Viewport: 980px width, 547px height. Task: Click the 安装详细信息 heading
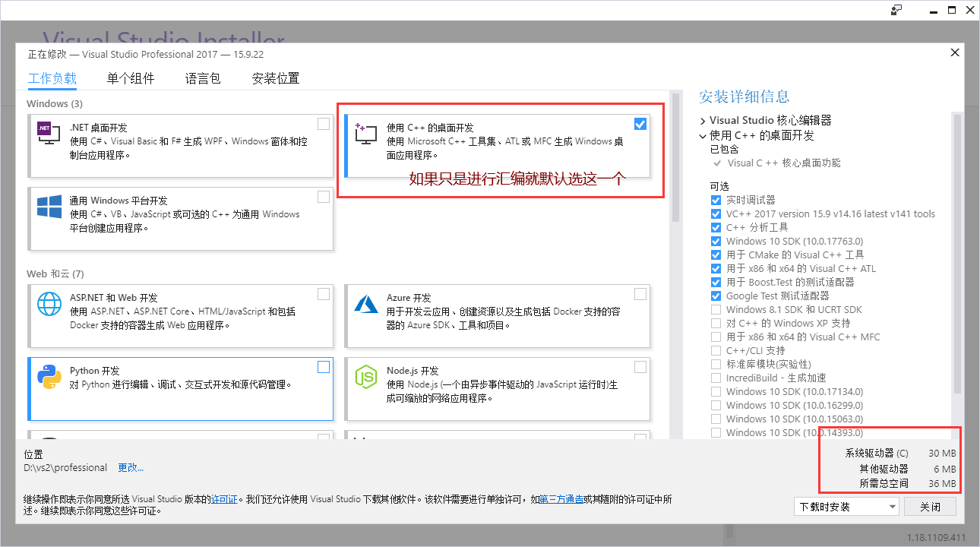tap(744, 96)
